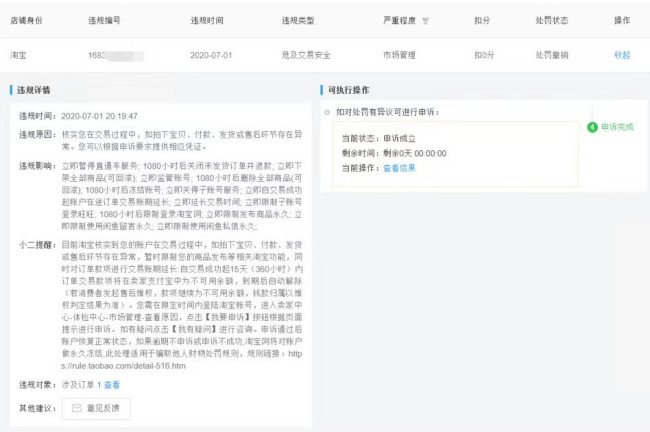
Task: Click the 当前状态: 申诉成立 line
Action: (x=378, y=138)
